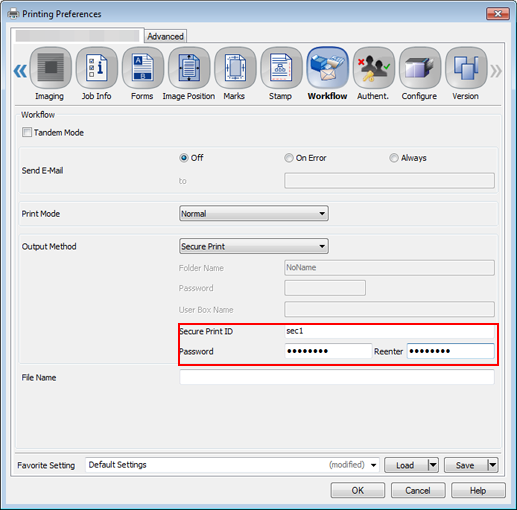Click the Secure Print ID field
Image resolution: width=517 pixels, height=510 pixels.
[389, 331]
